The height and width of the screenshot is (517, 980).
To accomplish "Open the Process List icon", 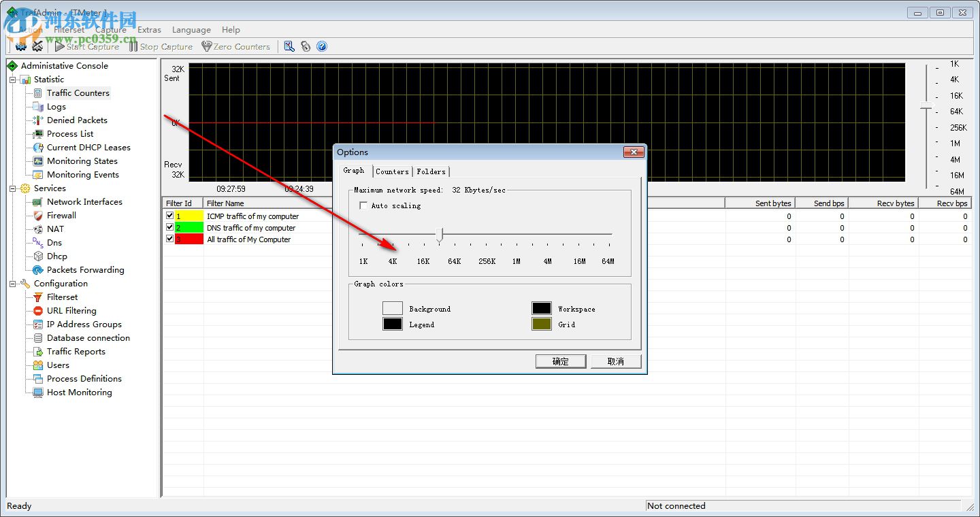I will (x=38, y=134).
